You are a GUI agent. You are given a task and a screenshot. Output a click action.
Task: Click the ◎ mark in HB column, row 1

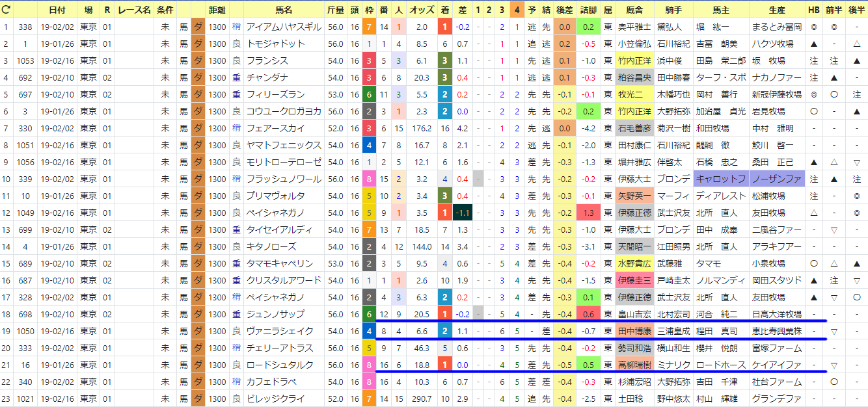point(813,27)
